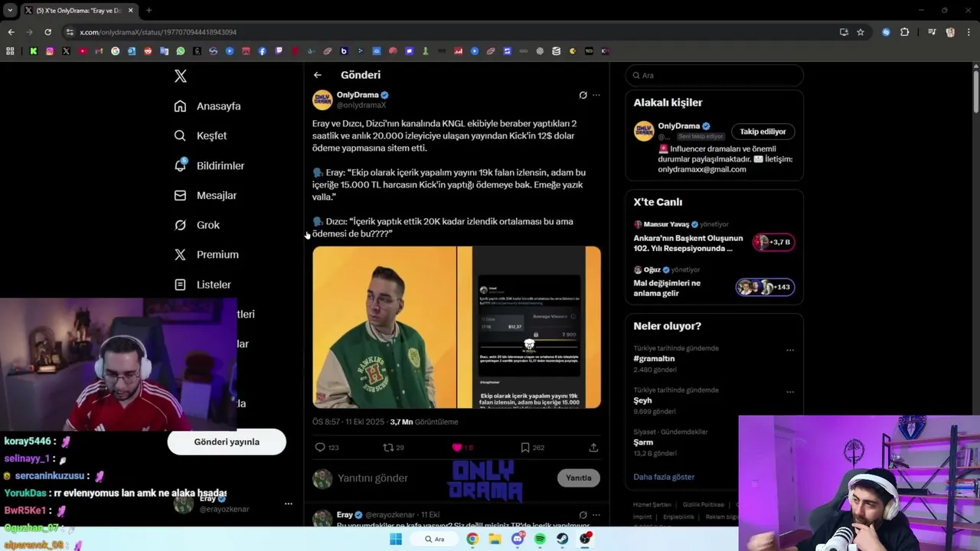Open YouTube bookmark in bookmarks bar

(83, 51)
